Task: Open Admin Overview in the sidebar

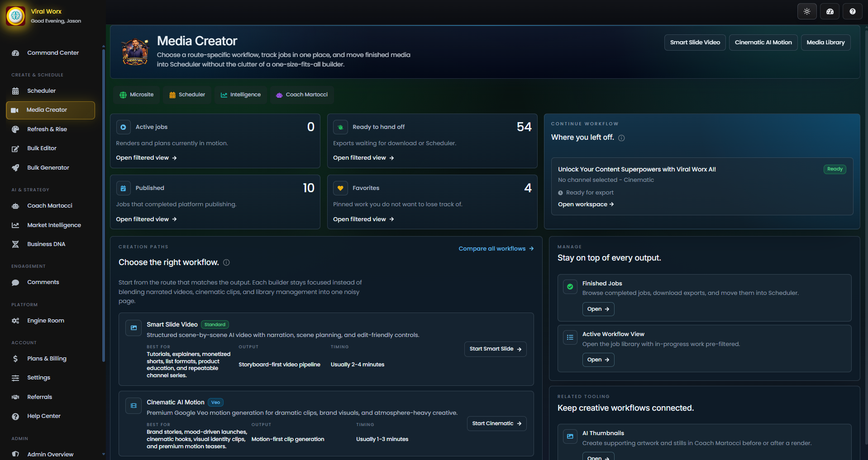Action: click(x=51, y=454)
